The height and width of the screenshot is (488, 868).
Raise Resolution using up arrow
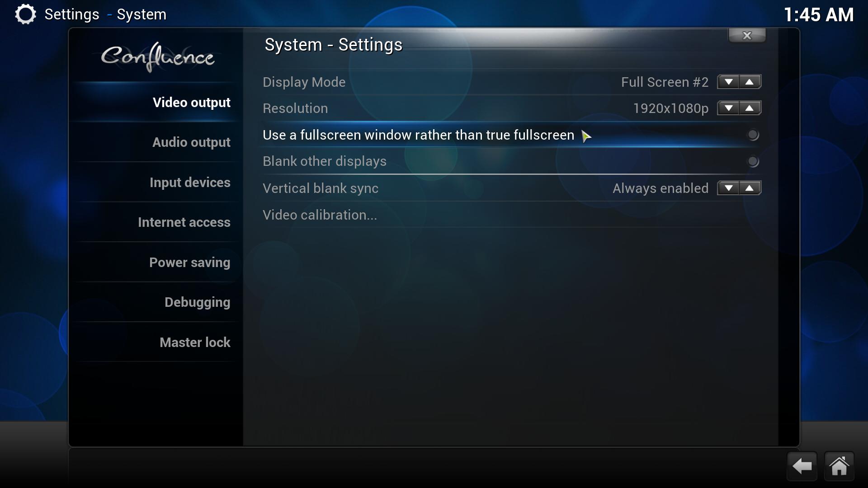(x=750, y=108)
